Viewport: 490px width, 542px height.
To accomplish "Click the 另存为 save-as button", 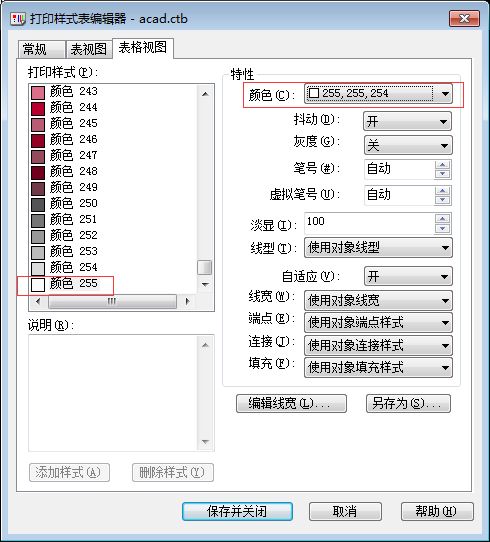I will [x=408, y=403].
